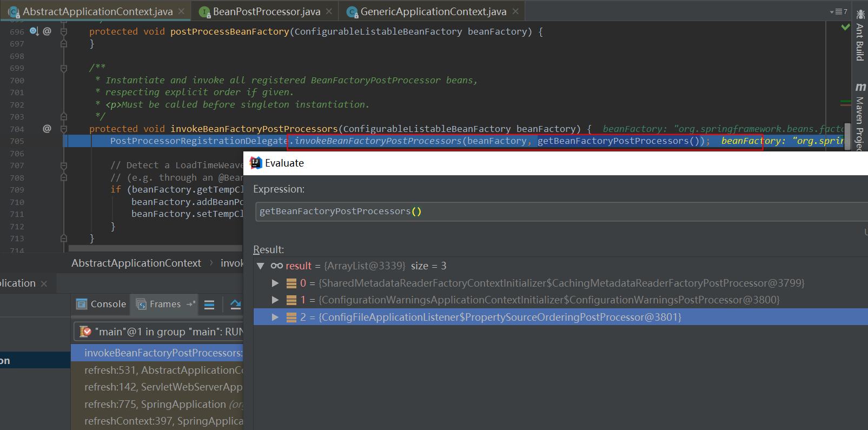Close the AbstractApplicationContext.java tab

click(181, 11)
